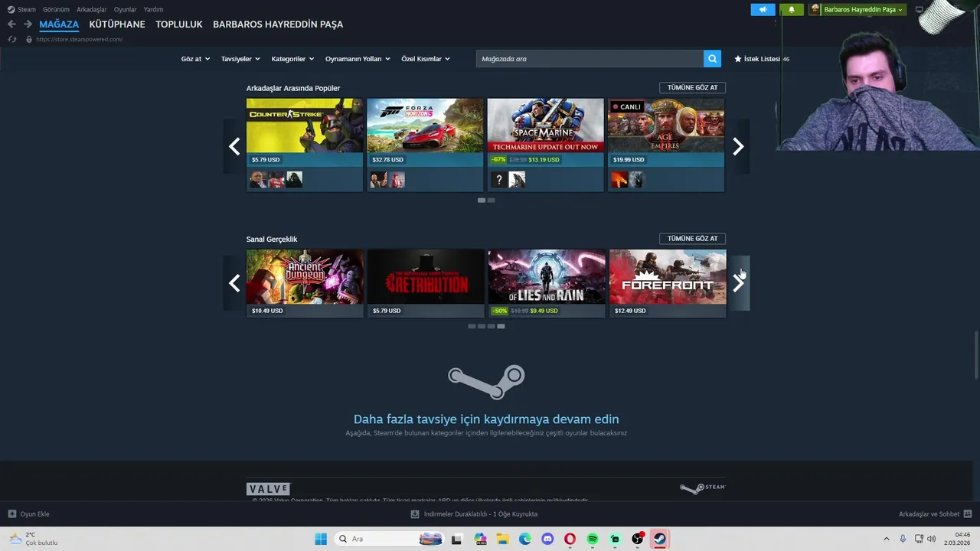This screenshot has height=551, width=980.
Task: Expand the Kategoriler dropdown
Action: pos(292,59)
